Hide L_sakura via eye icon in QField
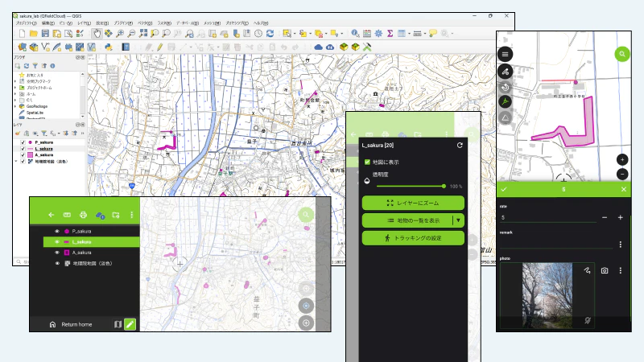 [57, 242]
